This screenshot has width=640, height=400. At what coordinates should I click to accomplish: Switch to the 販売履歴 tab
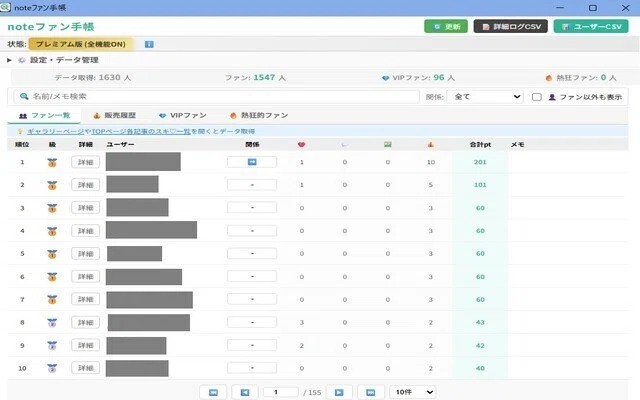[x=114, y=116]
